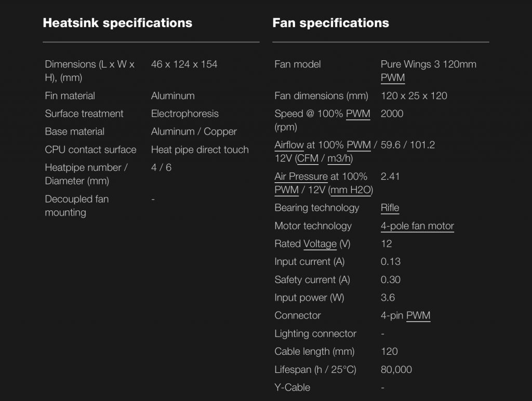Open the CFM glossary link
Image resolution: width=532 pixels, height=401 pixels.
tap(308, 158)
